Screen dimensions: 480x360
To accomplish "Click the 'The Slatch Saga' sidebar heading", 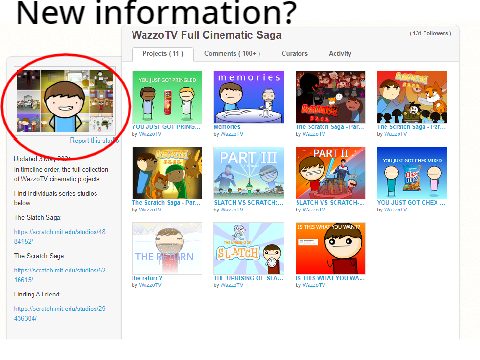I will click(37, 217).
